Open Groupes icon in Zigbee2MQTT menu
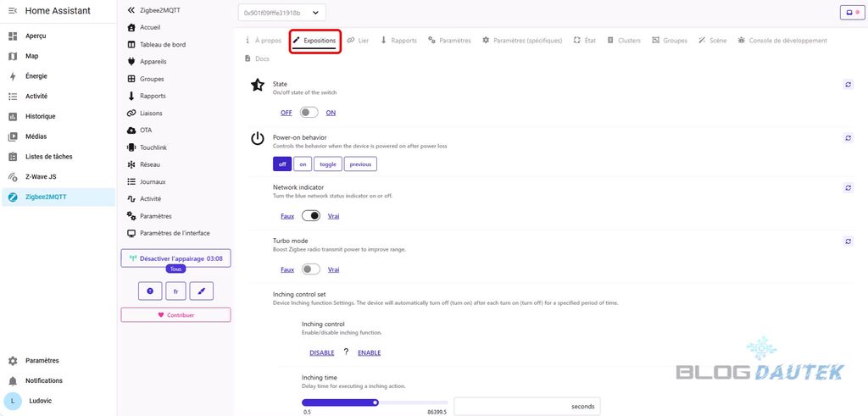Screen dimensions: 868x416 tap(131, 79)
